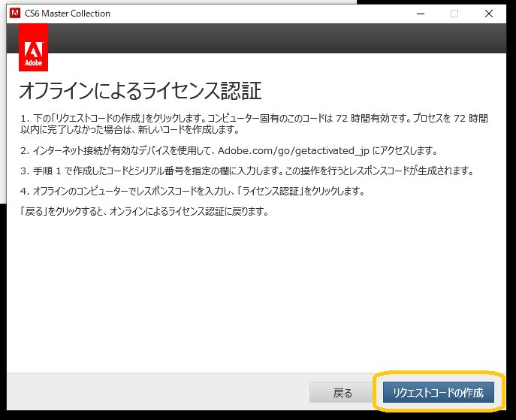The height and width of the screenshot is (420, 516).
Task: Click the CS6 Master Collection window title
Action: (x=68, y=14)
